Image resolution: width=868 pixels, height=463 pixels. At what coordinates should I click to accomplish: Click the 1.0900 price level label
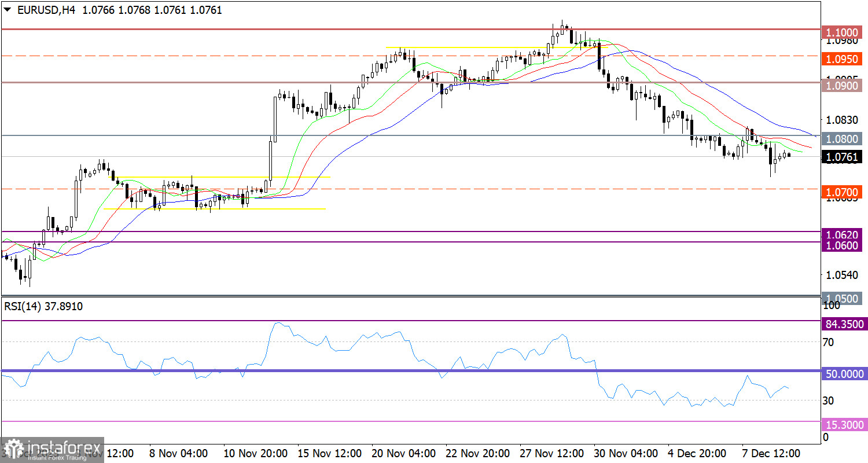tap(843, 86)
